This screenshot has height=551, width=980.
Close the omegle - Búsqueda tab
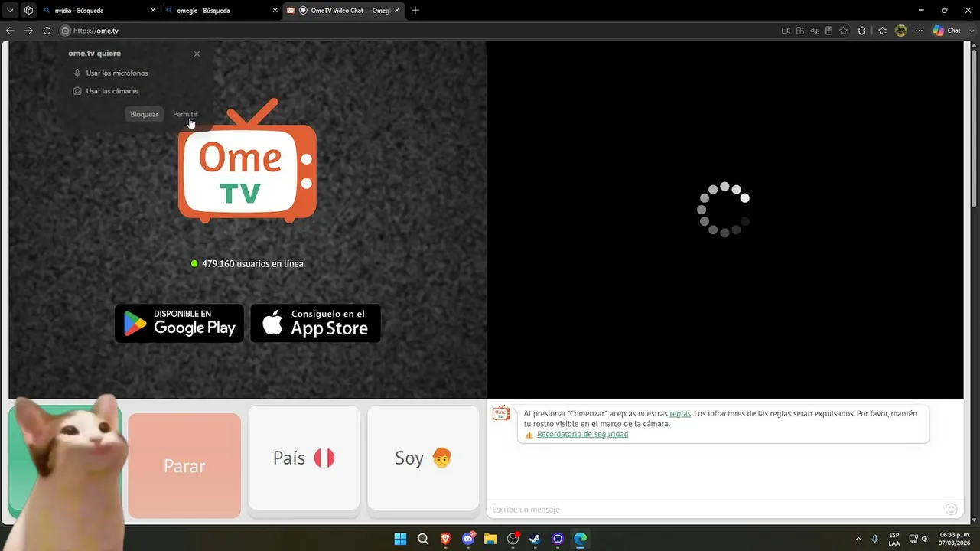(x=275, y=11)
